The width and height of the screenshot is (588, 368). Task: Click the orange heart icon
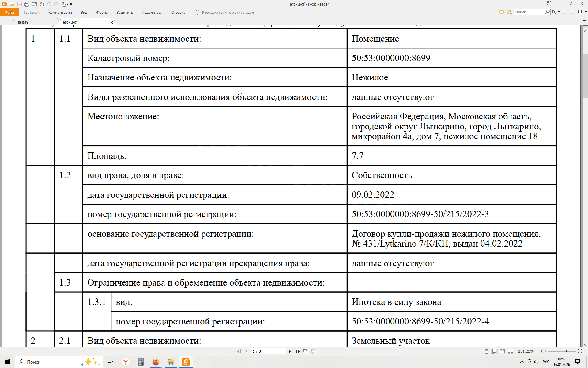(501, 12)
